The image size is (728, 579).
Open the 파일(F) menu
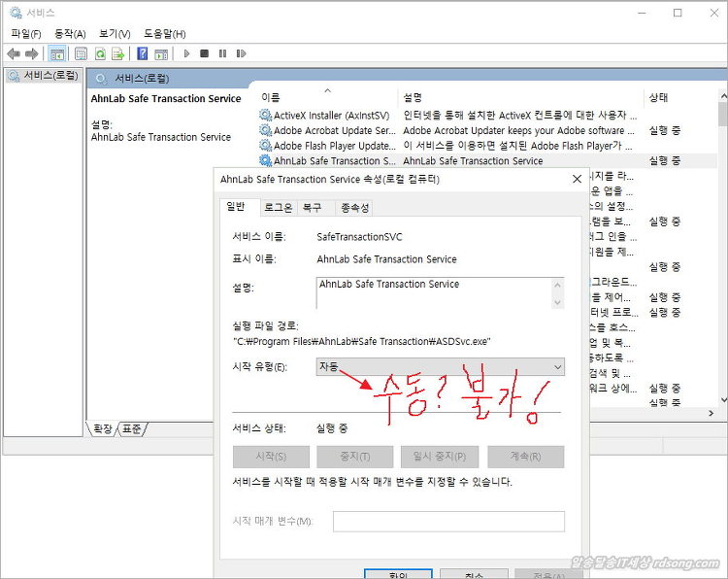tap(26, 33)
